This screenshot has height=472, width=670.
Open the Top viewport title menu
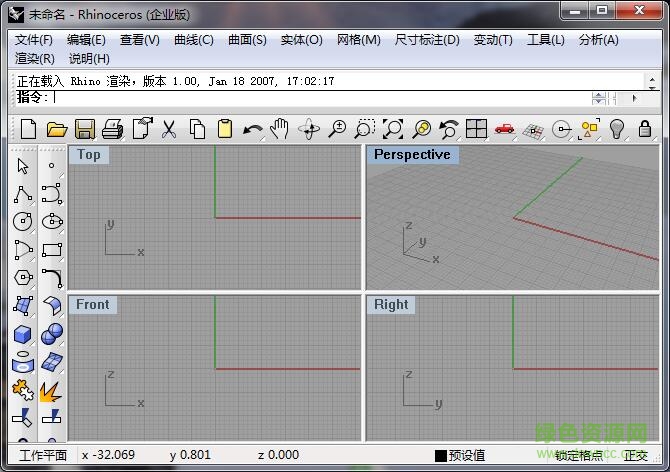coord(89,155)
